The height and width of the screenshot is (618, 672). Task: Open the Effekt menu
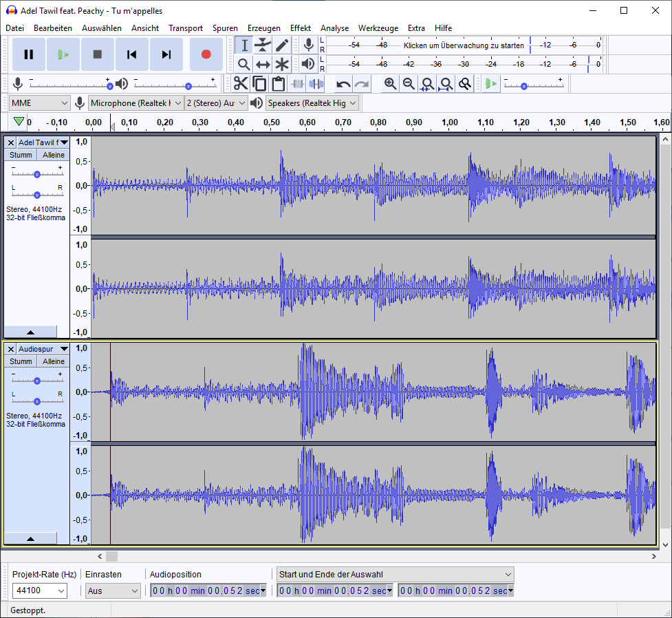click(x=301, y=28)
